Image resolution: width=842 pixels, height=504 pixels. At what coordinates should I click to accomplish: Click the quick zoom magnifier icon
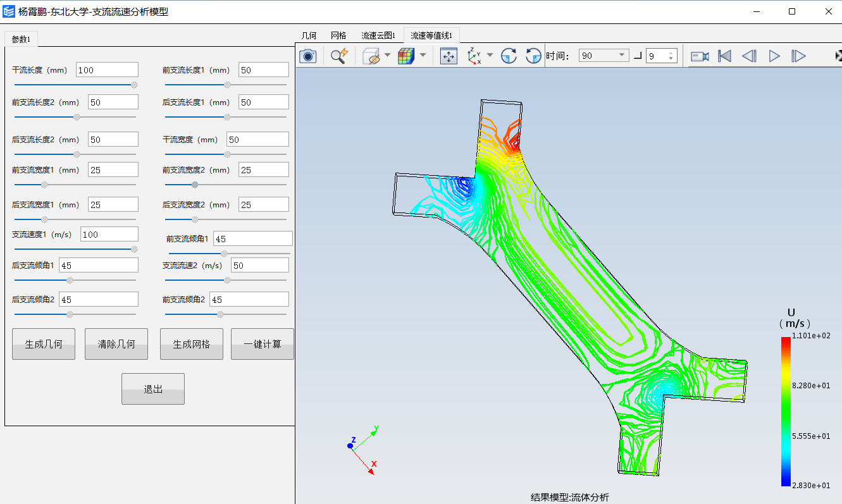click(339, 56)
